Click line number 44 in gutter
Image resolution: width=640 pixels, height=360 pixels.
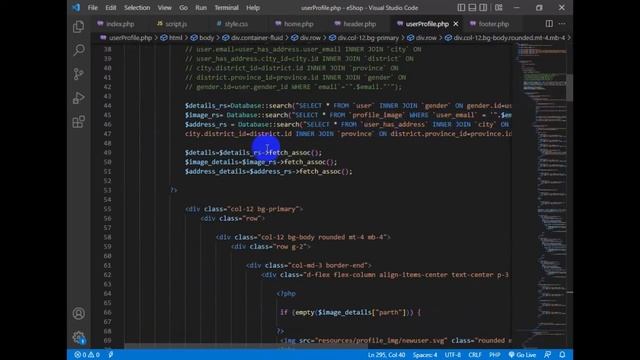click(x=107, y=106)
